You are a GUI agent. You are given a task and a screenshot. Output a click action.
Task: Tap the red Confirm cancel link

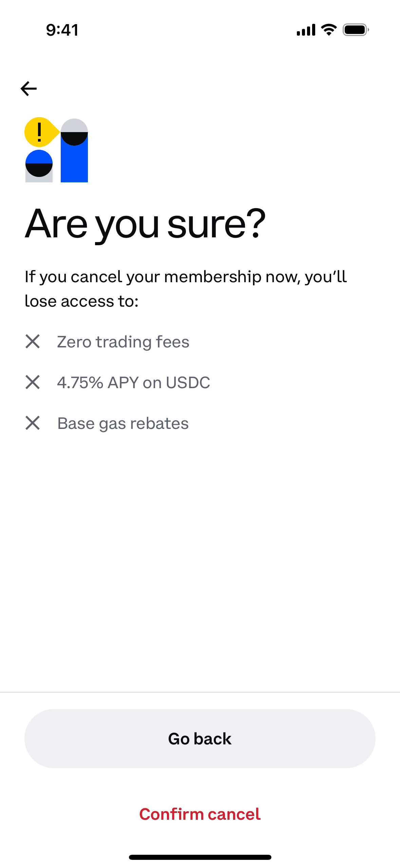(200, 814)
